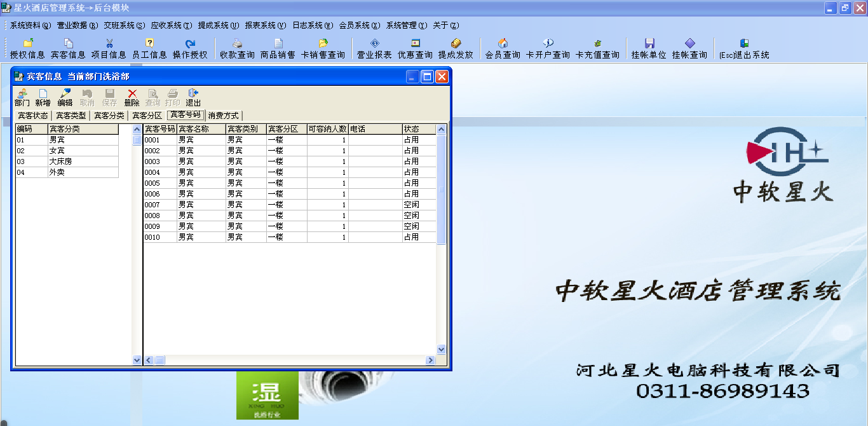Open 营业数据(R) menu
This screenshot has width=868, height=426.
[78, 25]
